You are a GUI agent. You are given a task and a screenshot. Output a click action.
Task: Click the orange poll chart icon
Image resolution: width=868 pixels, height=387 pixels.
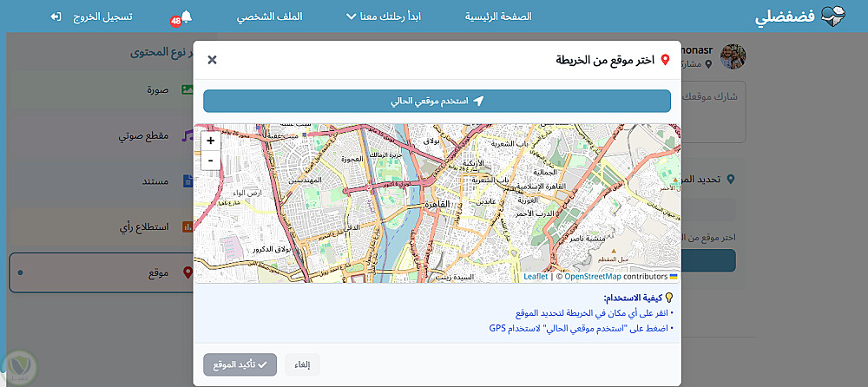(187, 226)
